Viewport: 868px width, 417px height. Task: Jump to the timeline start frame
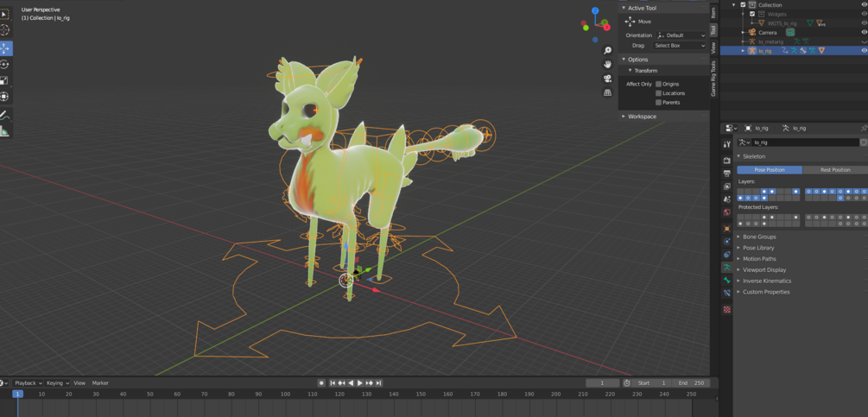coord(333,382)
